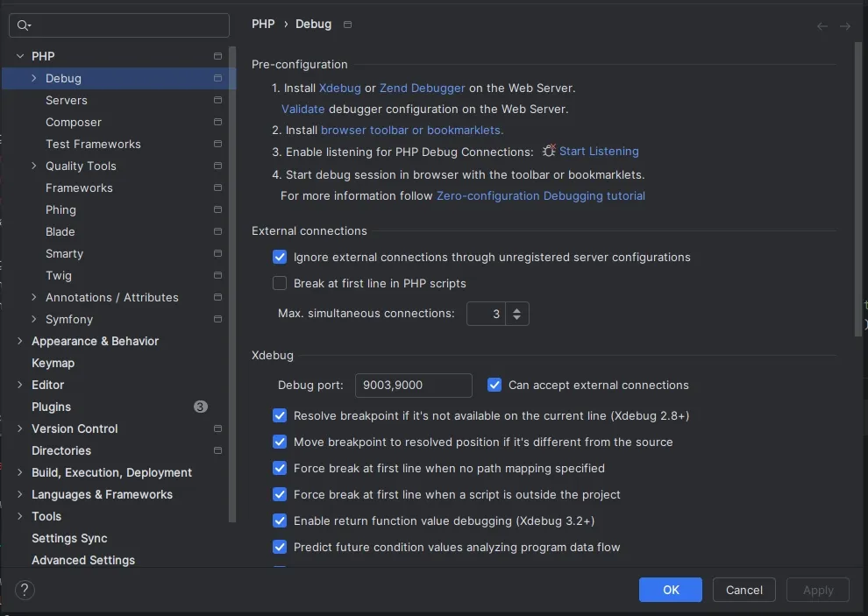The height and width of the screenshot is (616, 868).
Task: Toggle Resolve breakpoint if not available checkbox
Action: (280, 415)
